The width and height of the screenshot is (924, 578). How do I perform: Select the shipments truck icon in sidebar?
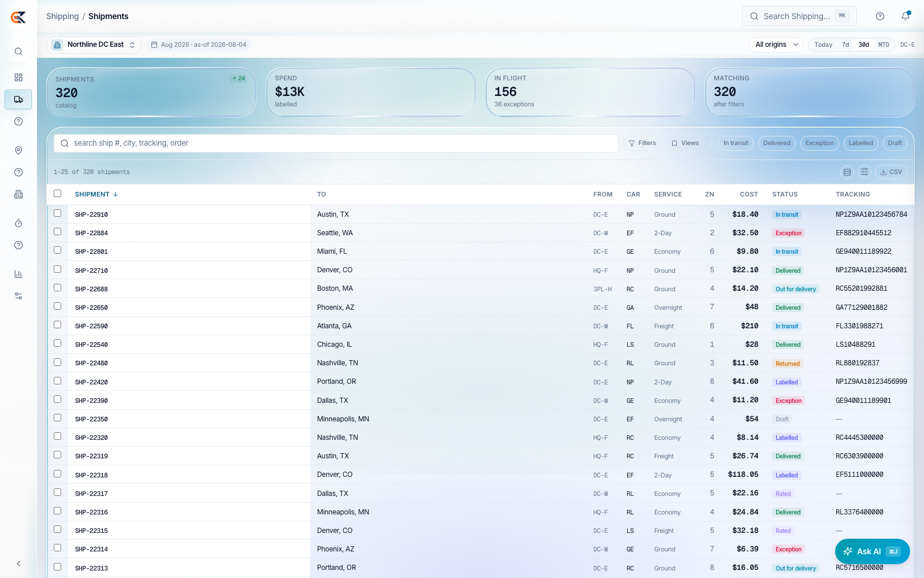[x=18, y=99]
